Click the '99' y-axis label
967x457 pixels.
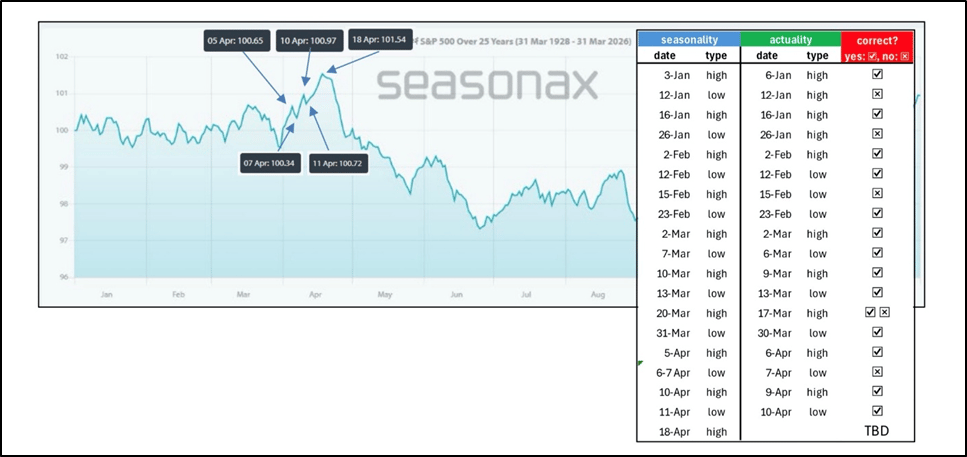64,167
